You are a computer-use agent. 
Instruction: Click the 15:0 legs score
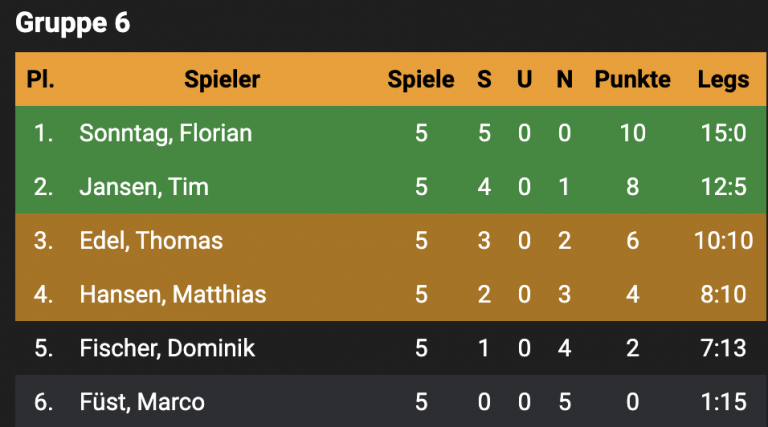pos(722,133)
